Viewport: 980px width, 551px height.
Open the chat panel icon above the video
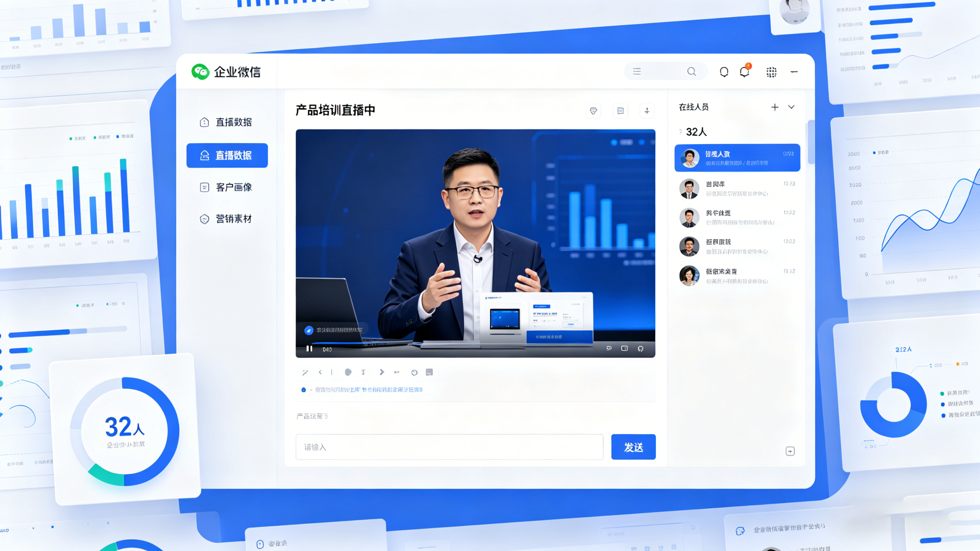[x=620, y=111]
